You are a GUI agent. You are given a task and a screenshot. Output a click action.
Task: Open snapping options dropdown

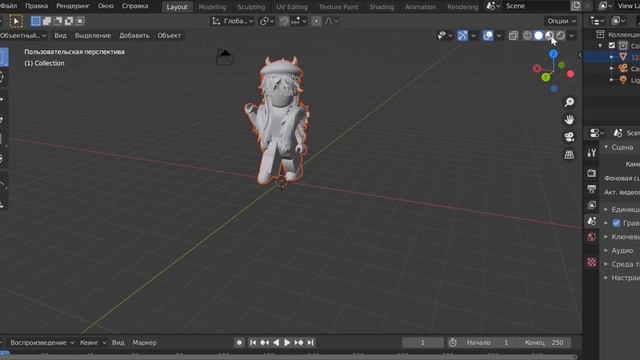point(299,21)
